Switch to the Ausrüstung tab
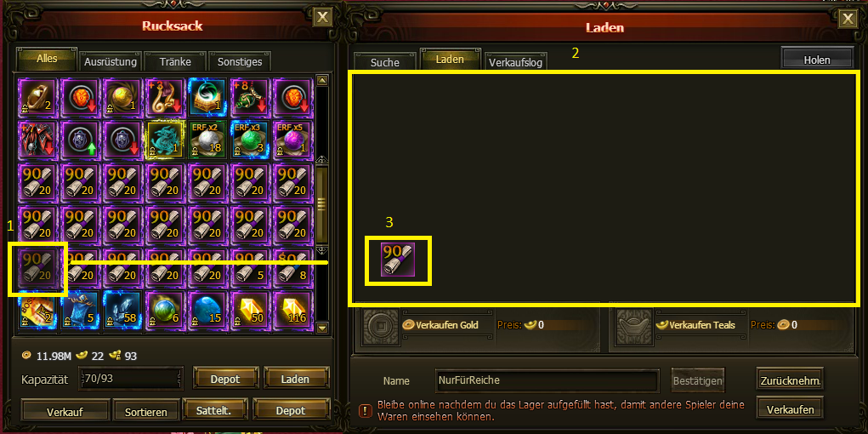Screen dimensions: 868x434 [x=111, y=61]
